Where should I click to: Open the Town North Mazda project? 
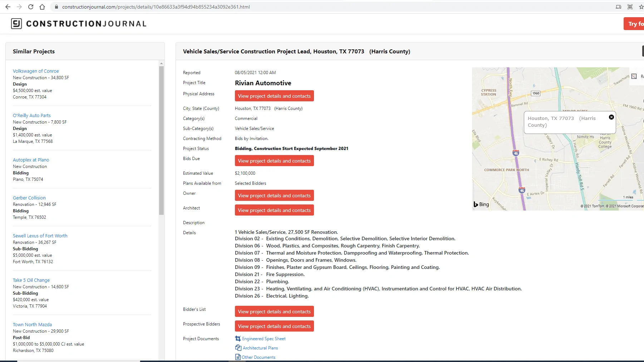pos(33,324)
